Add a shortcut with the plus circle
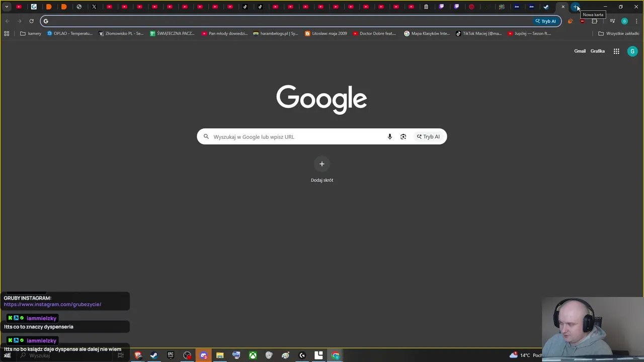The height and width of the screenshot is (362, 644). point(322,164)
